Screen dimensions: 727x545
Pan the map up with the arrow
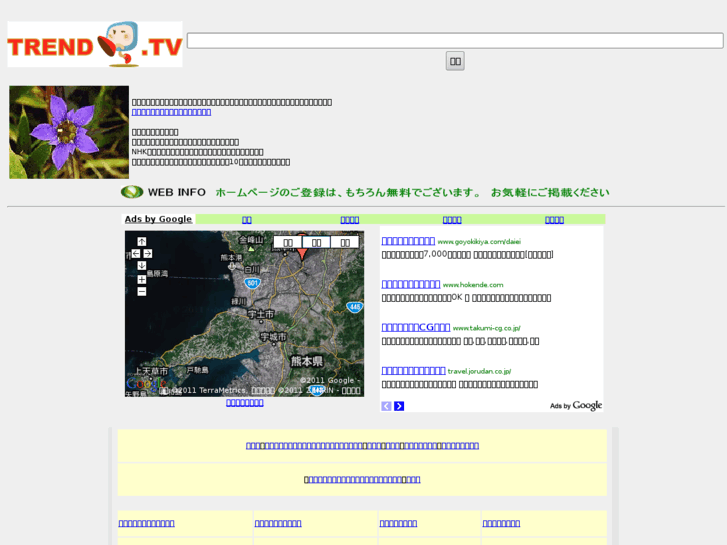point(142,242)
